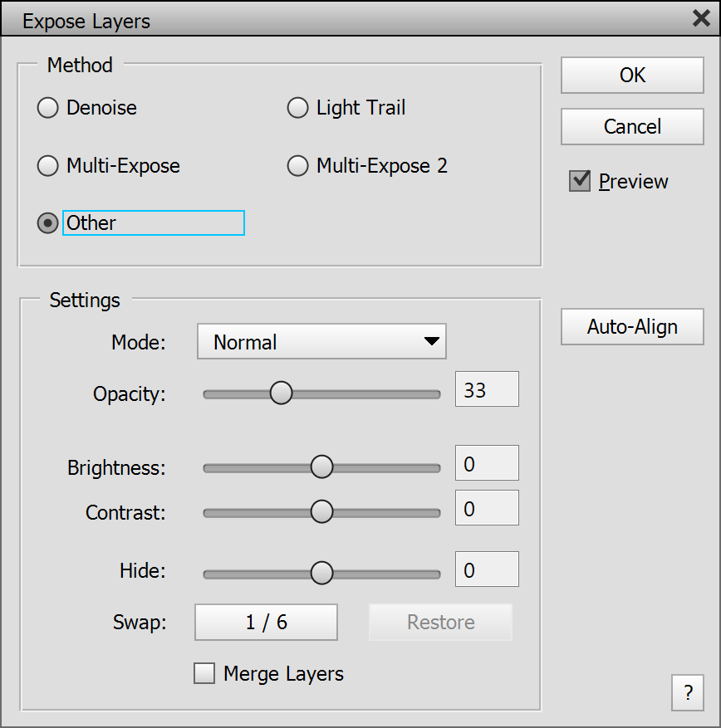The height and width of the screenshot is (728, 721).
Task: Click the Contrast slider knob
Action: (x=321, y=512)
